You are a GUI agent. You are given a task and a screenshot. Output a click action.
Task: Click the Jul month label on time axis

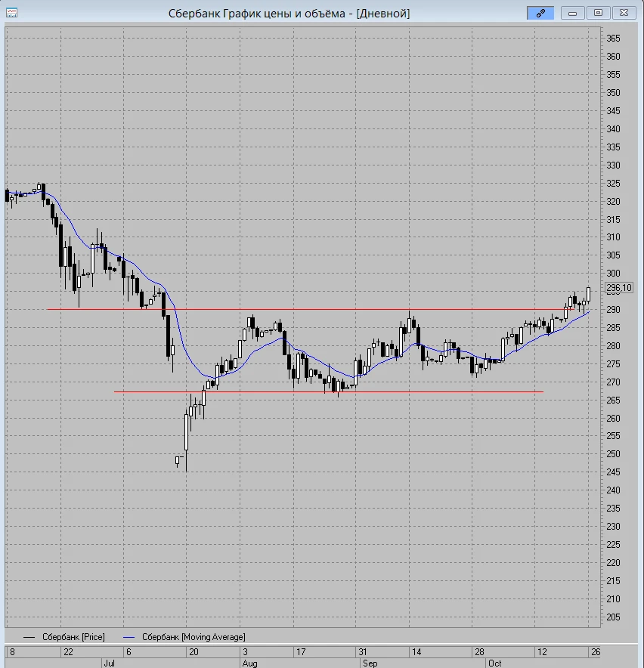click(x=109, y=663)
